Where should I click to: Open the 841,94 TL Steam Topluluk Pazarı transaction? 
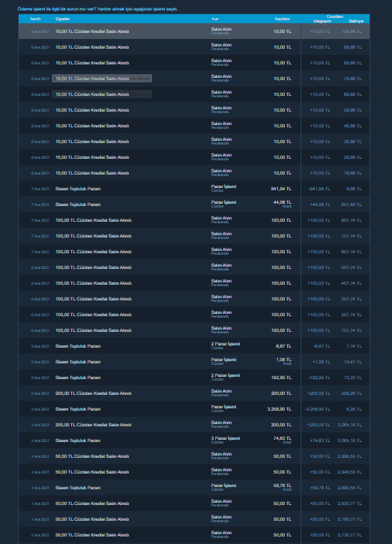click(194, 189)
